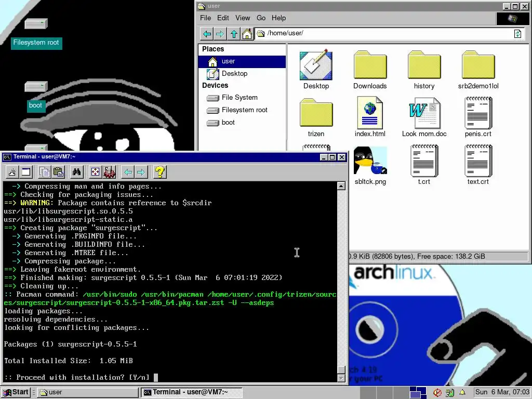Click the scroll up arrow of terminal scrollbar

pyautogui.click(x=341, y=186)
